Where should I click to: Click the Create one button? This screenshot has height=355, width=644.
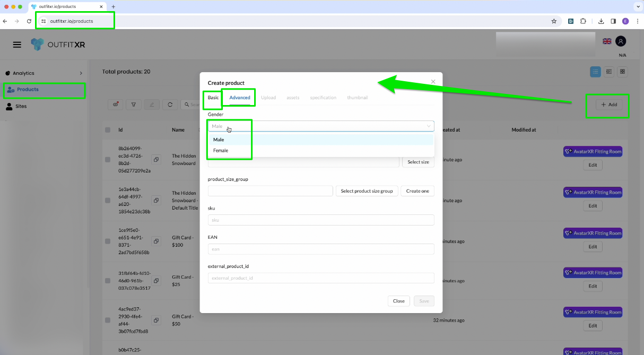pos(417,191)
